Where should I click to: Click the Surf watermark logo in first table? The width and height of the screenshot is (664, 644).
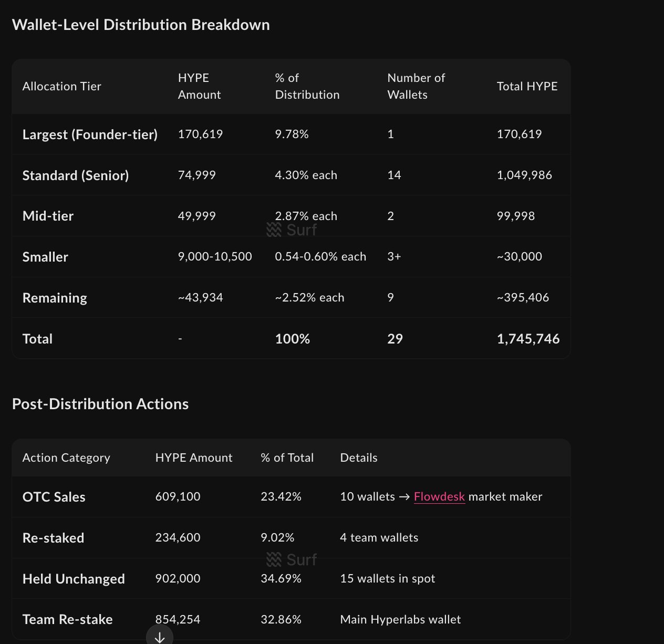[x=292, y=230]
